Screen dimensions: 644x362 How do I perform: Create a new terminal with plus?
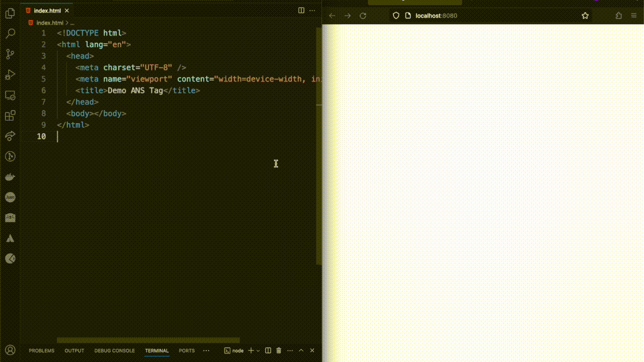251,350
